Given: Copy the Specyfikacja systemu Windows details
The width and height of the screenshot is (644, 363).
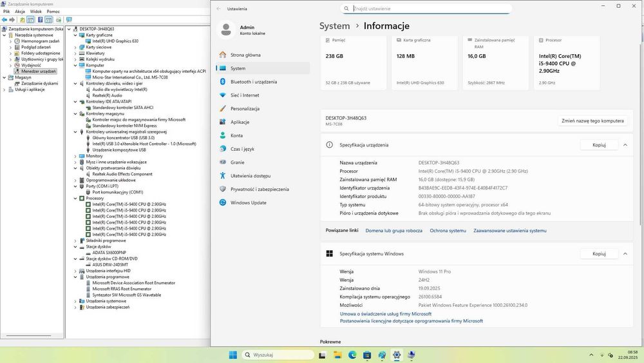Looking at the screenshot, I should [x=599, y=254].
